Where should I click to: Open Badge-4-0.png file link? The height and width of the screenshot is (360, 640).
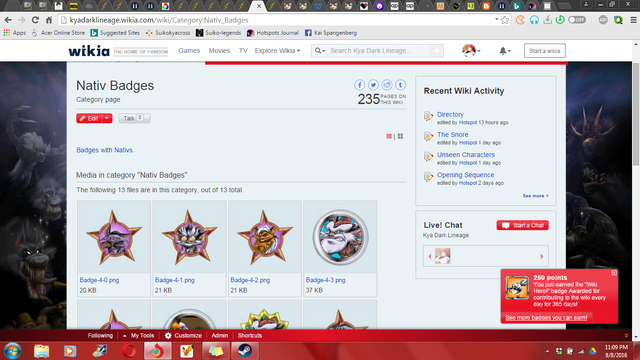[x=99, y=280]
